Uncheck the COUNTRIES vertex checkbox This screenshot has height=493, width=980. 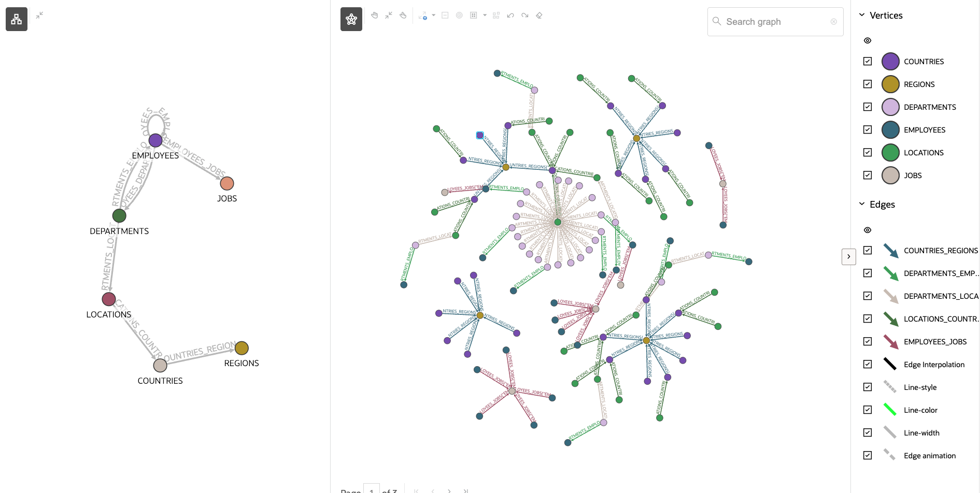[x=868, y=61]
